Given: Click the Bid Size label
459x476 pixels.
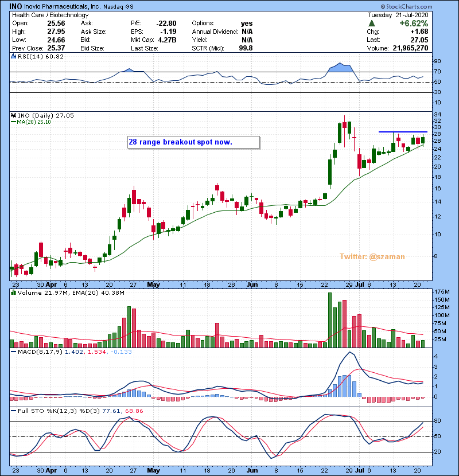Looking at the screenshot, I should (x=92, y=48).
